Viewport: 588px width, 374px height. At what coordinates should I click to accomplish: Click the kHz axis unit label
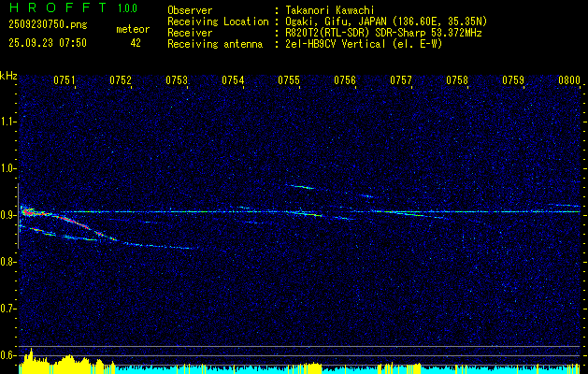(x=8, y=76)
